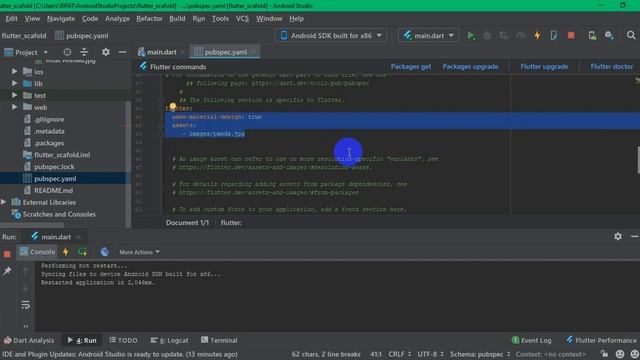The width and height of the screenshot is (640, 360).
Task: Click Hot Reload lightning in Run console
Action: 66,252
